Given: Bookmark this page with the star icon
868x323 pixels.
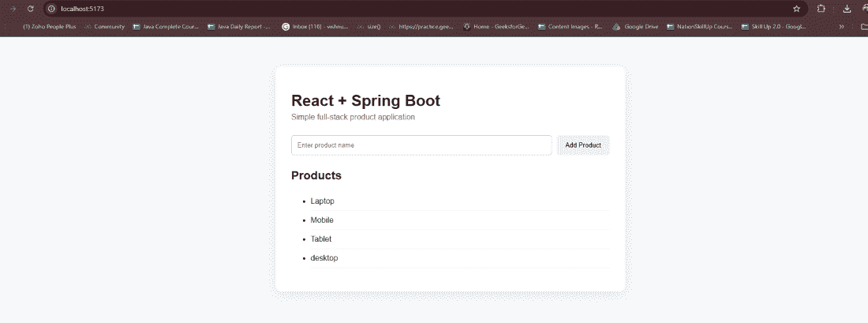Looking at the screenshot, I should pos(797,9).
